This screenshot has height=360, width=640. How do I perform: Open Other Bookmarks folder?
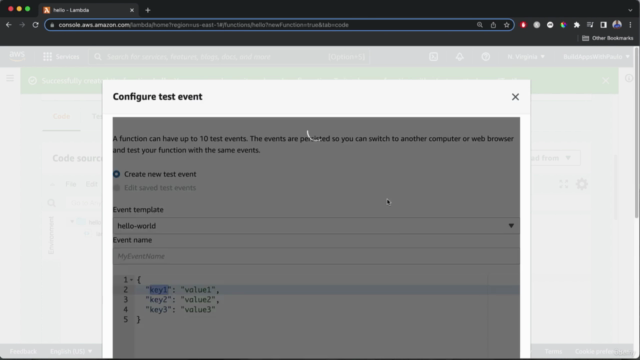coord(607,38)
